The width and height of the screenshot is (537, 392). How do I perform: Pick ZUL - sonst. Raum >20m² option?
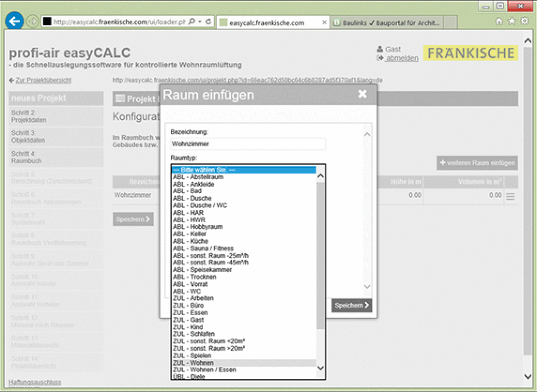244,348
